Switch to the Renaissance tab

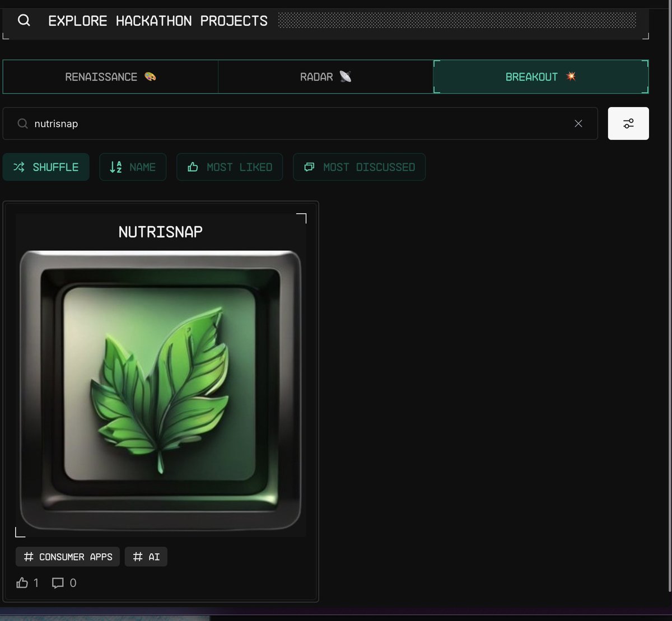(110, 77)
